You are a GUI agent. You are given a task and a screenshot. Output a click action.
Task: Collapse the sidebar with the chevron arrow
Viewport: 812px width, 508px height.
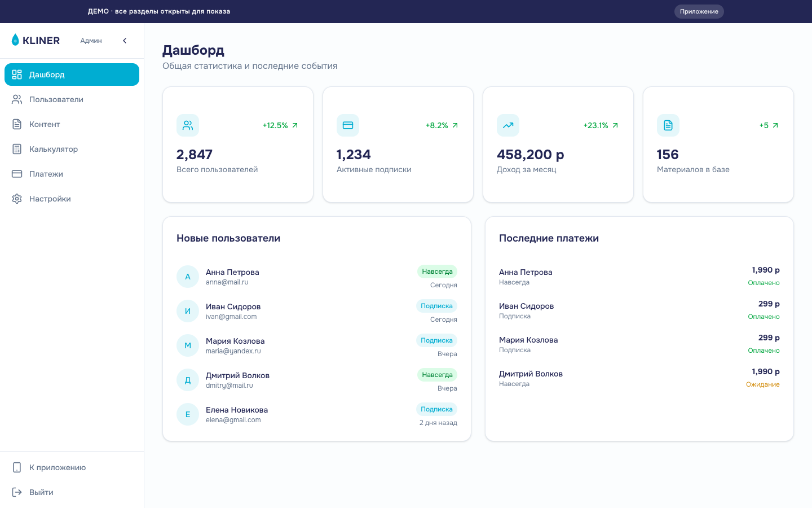125,41
